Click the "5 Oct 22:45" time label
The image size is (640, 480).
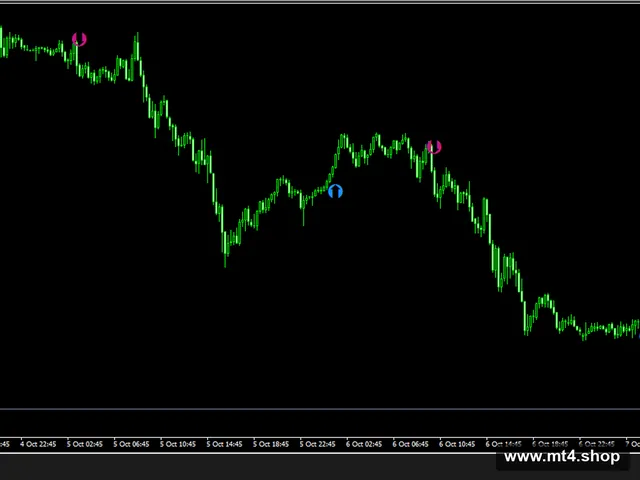(317, 444)
